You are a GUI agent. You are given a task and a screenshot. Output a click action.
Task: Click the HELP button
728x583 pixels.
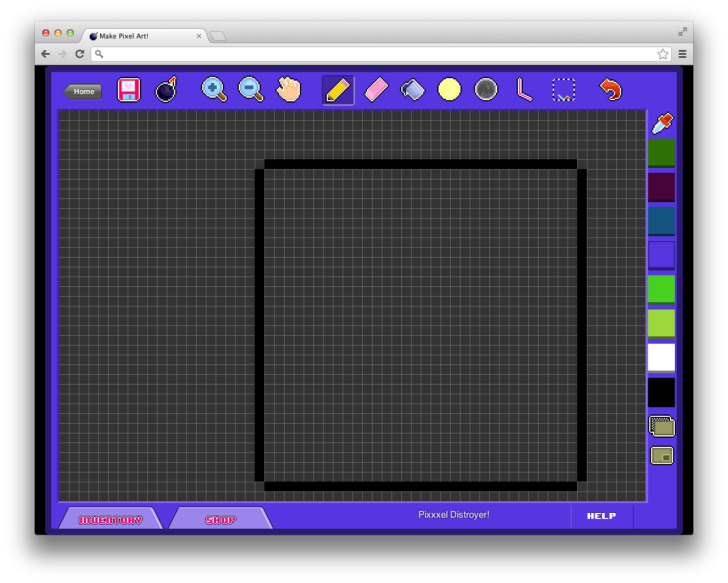[x=602, y=516]
